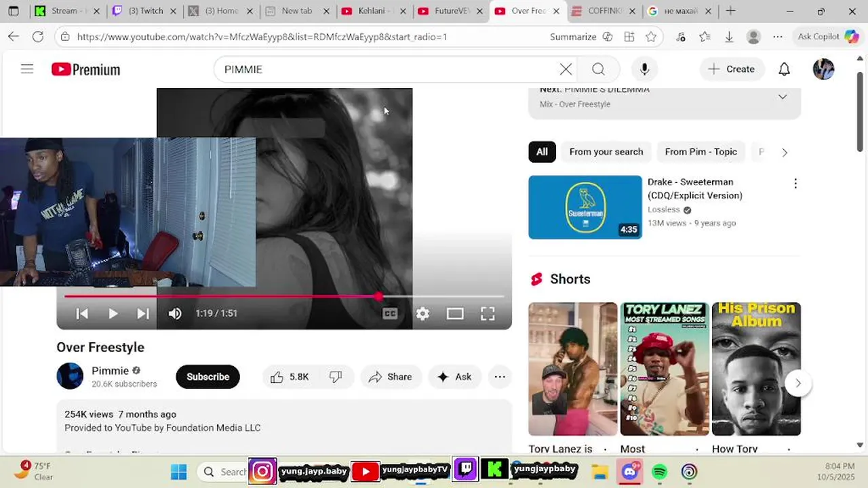Like the video with 5.8K thumbs up
The height and width of the screenshot is (488, 868).
pos(290,377)
